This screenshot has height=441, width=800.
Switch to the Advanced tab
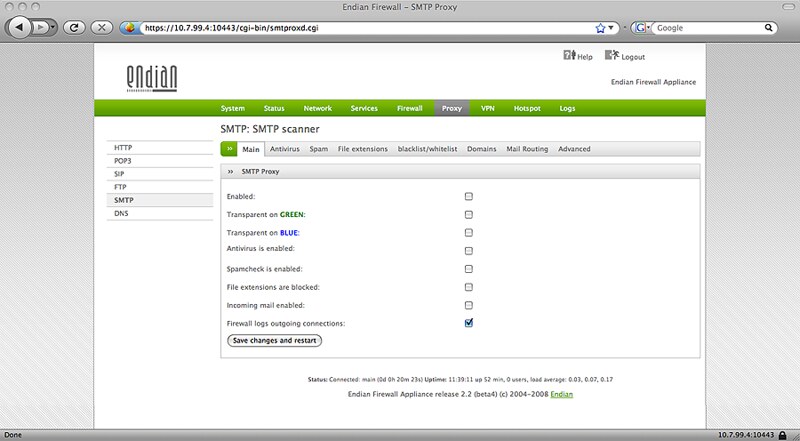pos(574,149)
